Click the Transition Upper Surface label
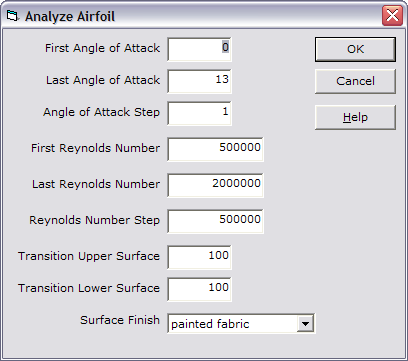 tap(89, 256)
